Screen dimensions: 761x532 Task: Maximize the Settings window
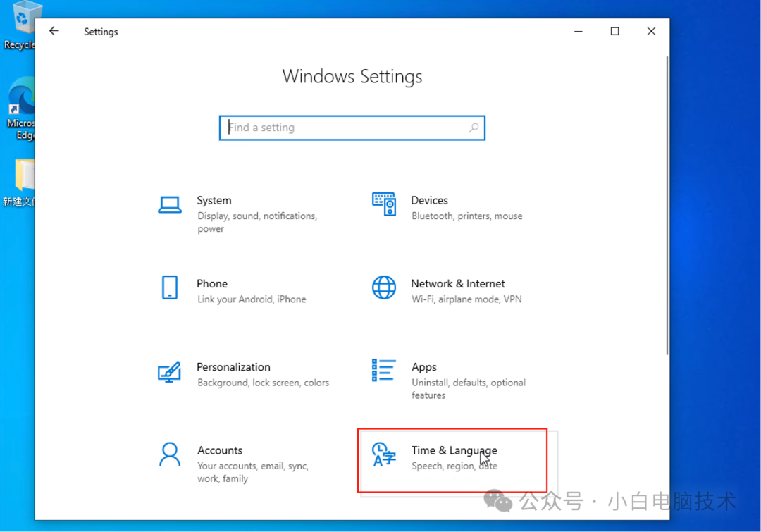tap(614, 31)
